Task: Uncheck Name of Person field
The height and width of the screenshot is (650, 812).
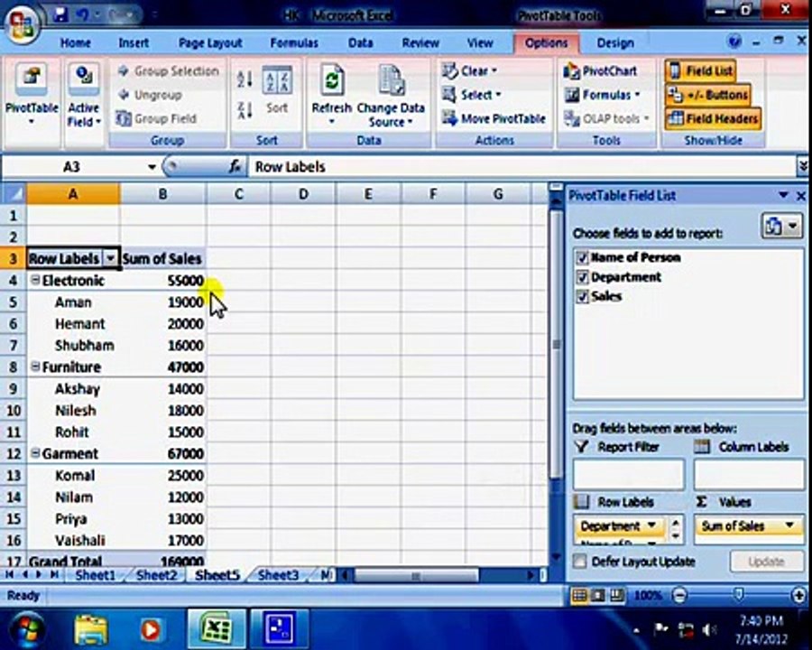Action: click(583, 257)
